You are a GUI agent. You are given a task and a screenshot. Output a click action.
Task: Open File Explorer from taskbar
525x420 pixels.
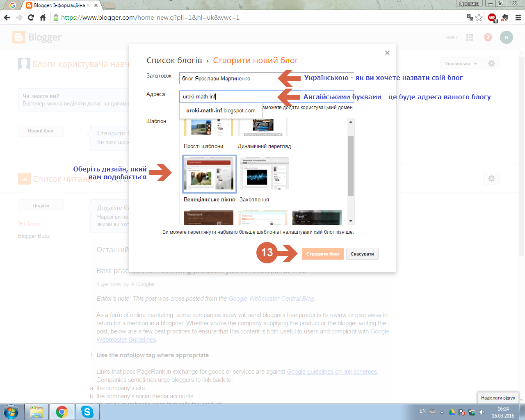(37, 412)
